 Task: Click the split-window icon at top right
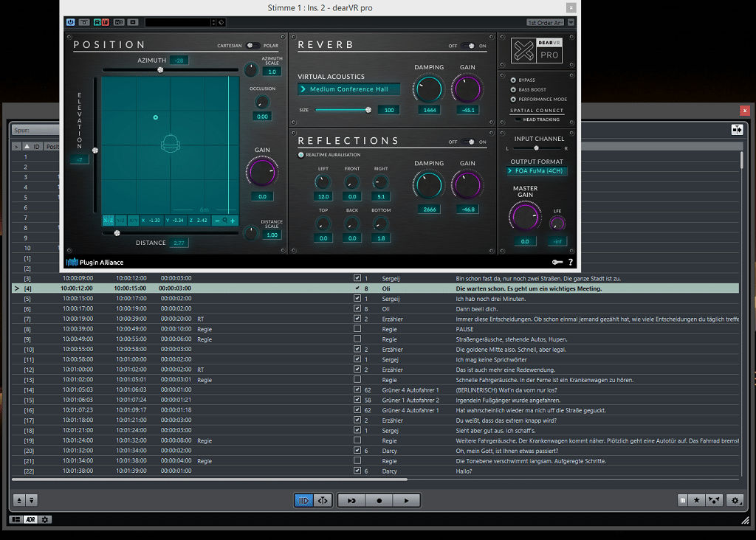coord(737,130)
